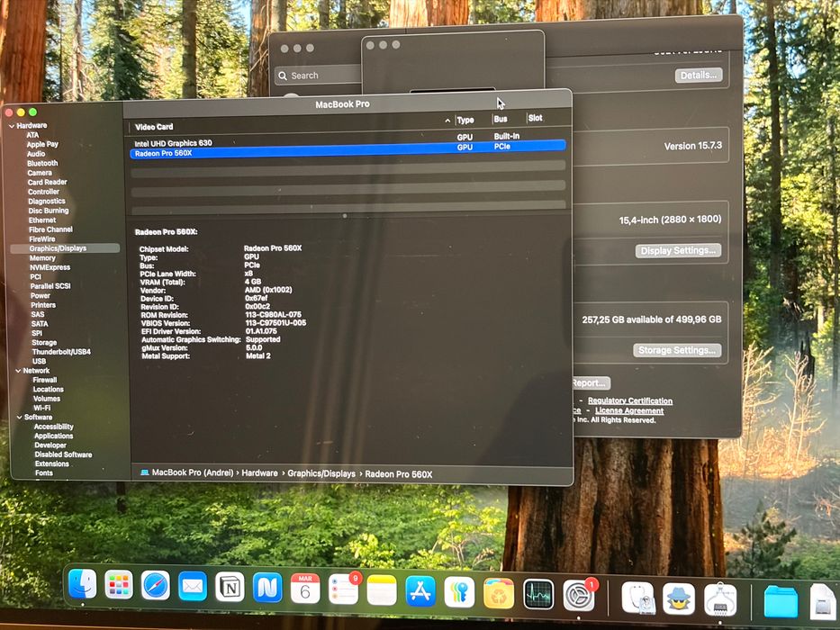Open the NVMExpress entry

[50, 267]
